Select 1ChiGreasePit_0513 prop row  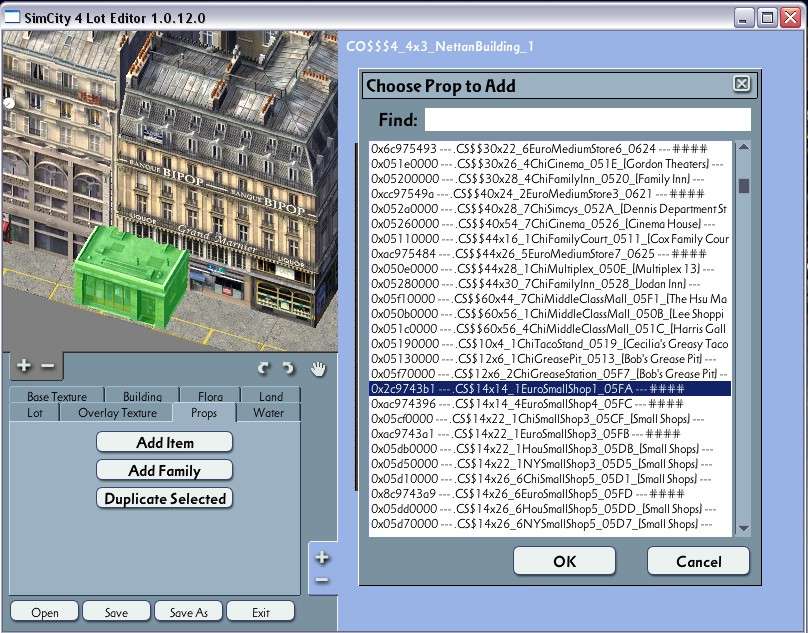pyautogui.click(x=550, y=358)
